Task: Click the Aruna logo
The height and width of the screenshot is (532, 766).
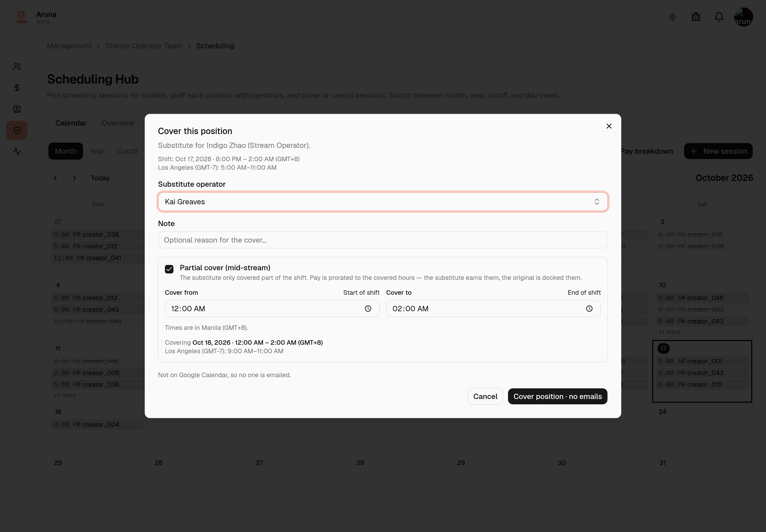Action: pos(21,17)
